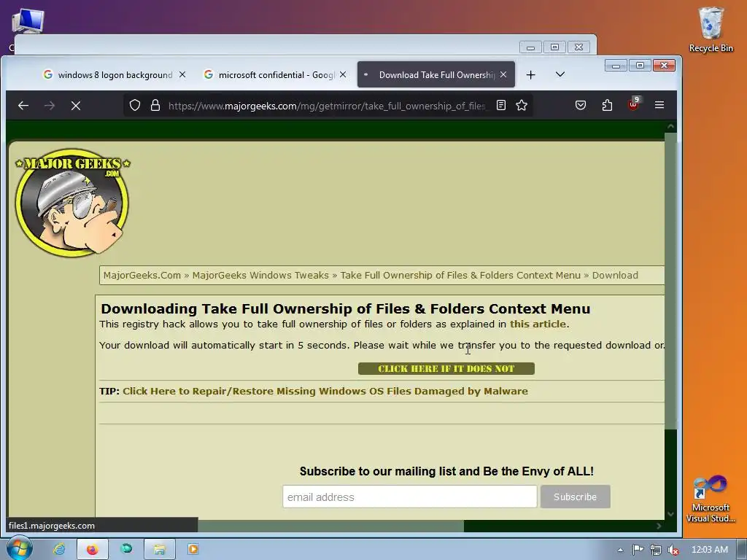
Task: Open the Repair/Restore Missing Windows OS Files link
Action: click(325, 392)
